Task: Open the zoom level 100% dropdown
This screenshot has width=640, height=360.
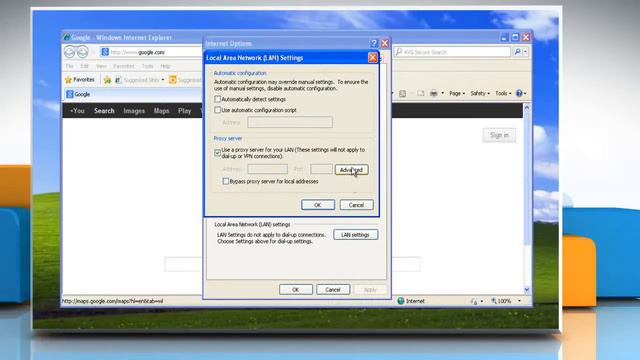Action: pyautogui.click(x=519, y=301)
